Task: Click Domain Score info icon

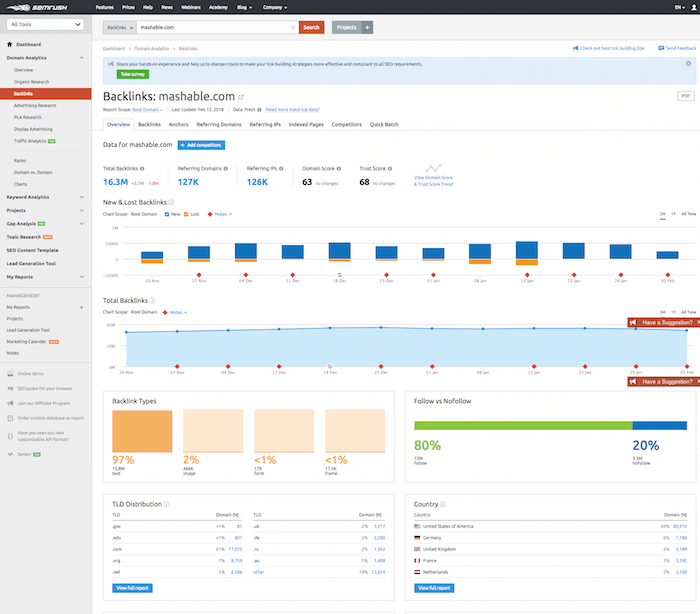Action: (x=339, y=168)
